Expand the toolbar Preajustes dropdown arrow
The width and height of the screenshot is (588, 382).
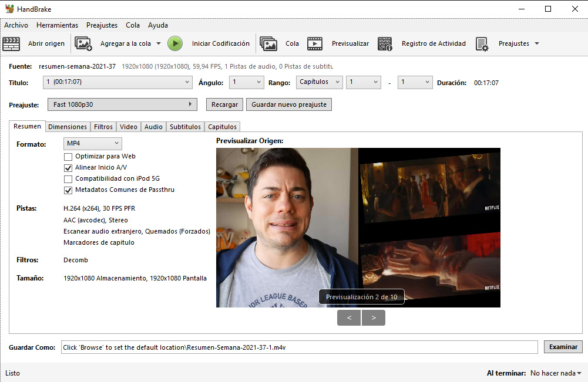click(x=537, y=43)
